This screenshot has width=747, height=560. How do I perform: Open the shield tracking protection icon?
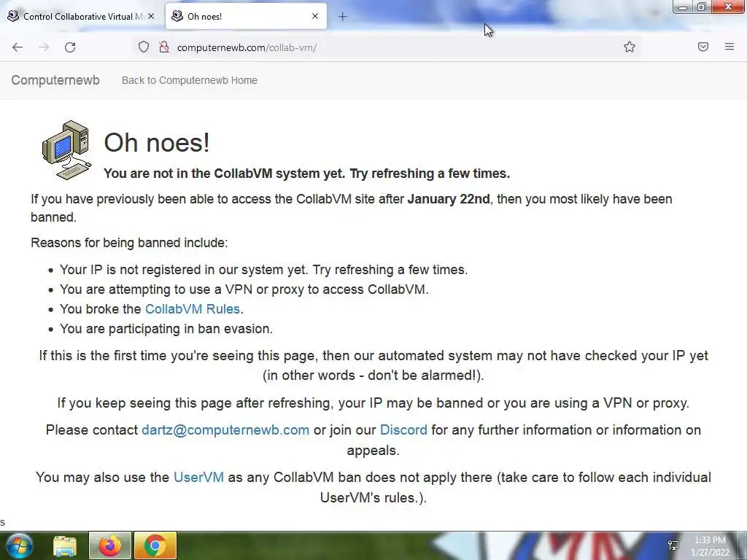pos(144,47)
